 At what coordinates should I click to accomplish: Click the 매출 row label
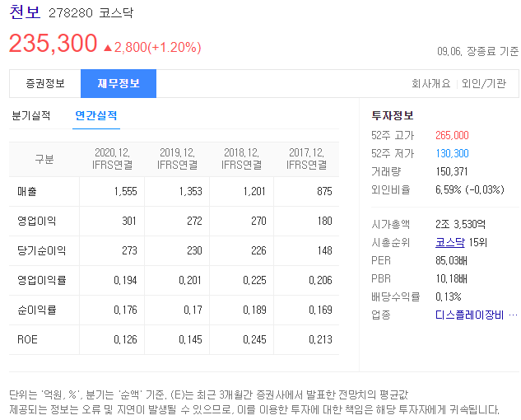click(x=27, y=192)
